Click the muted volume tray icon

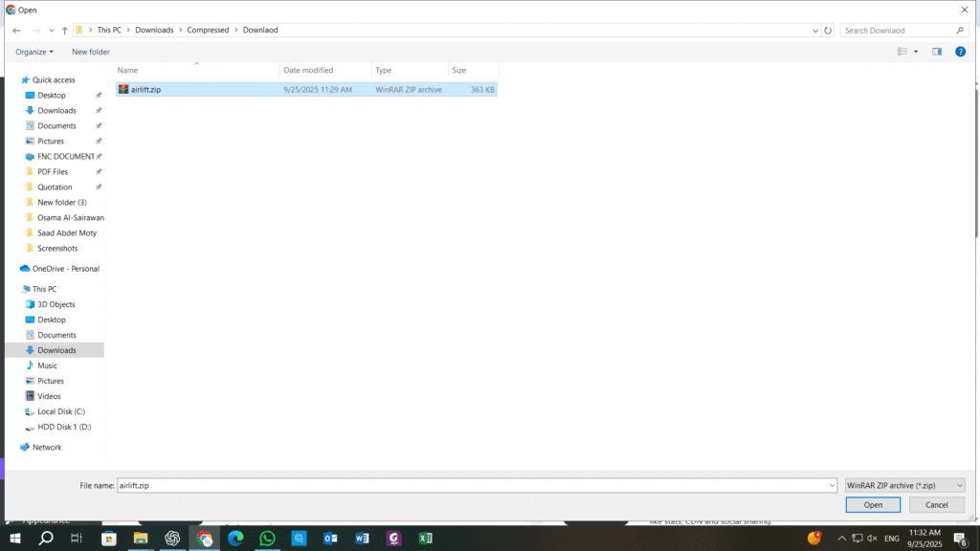coord(873,538)
